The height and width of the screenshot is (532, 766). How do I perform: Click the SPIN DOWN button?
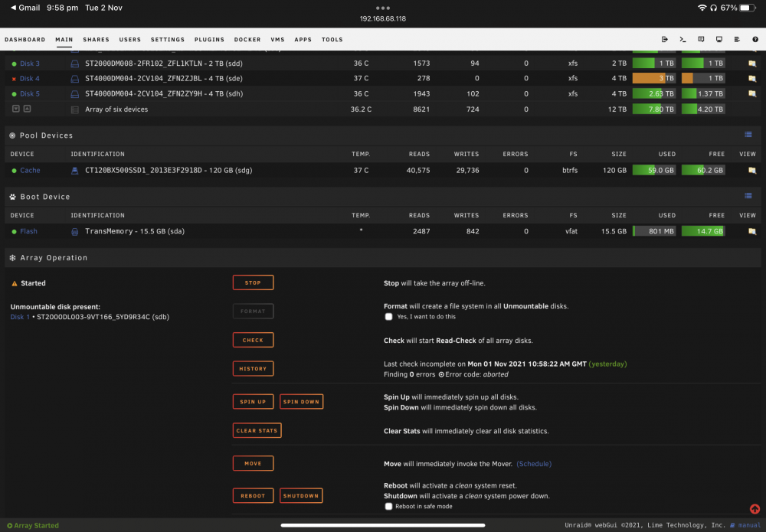point(301,402)
